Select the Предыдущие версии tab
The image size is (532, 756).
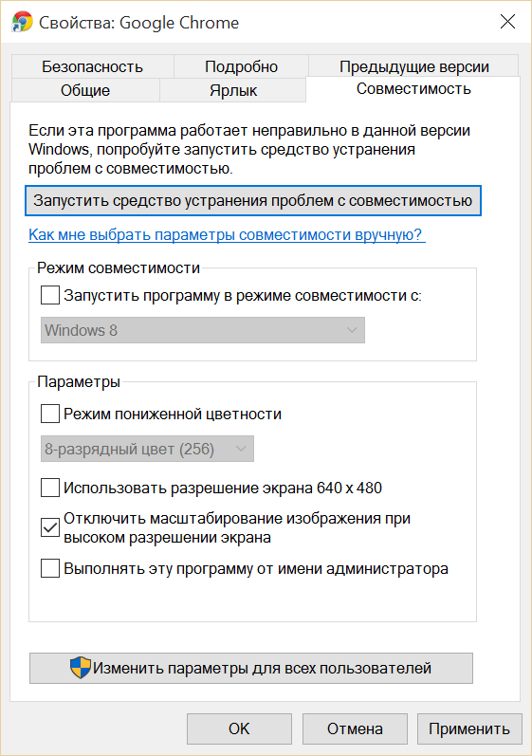[413, 66]
